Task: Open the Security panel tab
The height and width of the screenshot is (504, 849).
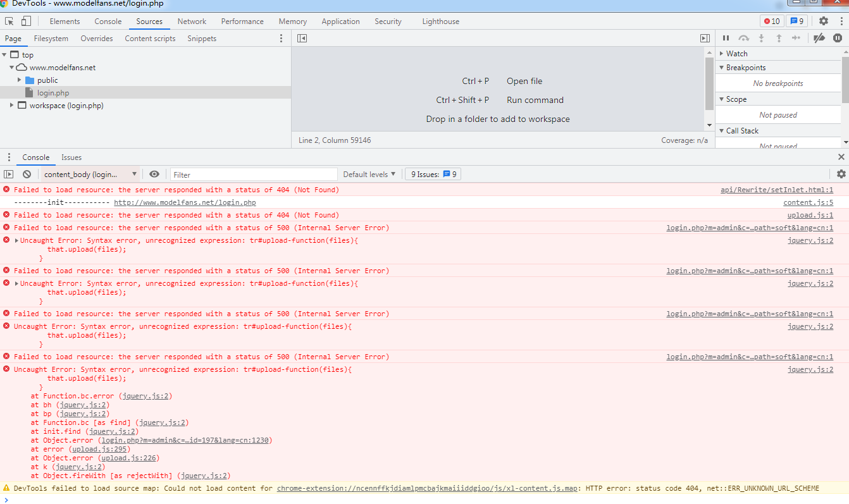Action: (388, 21)
